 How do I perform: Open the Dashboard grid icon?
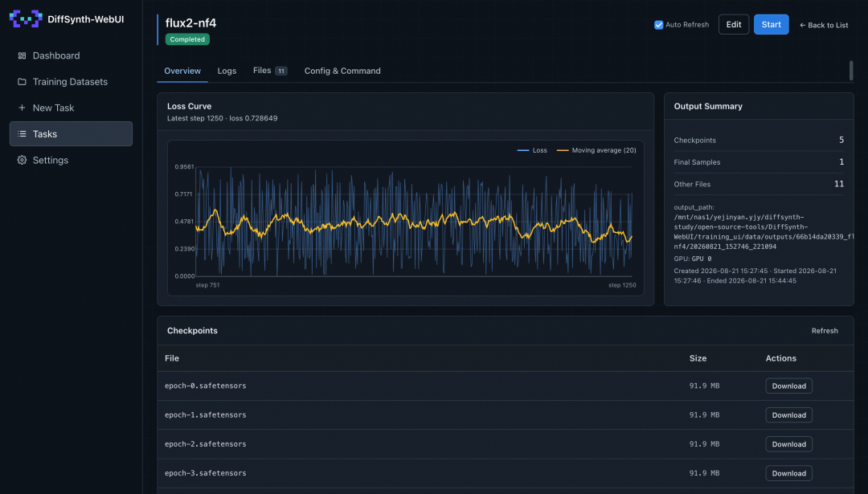point(23,55)
